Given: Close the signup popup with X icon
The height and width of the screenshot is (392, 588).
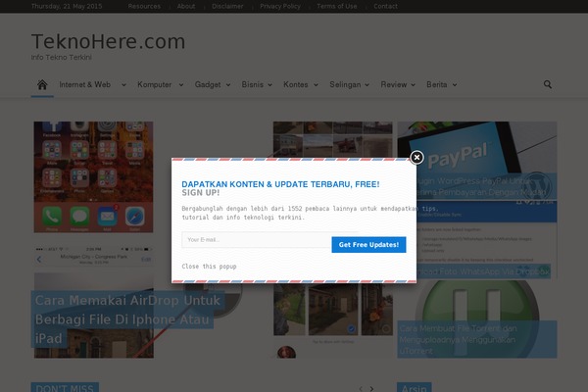Looking at the screenshot, I should pos(416,157).
